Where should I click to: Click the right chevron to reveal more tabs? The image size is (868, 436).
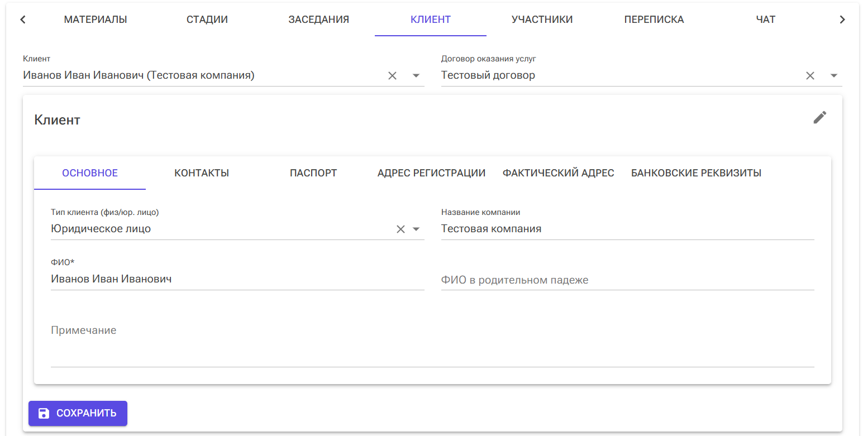tap(842, 19)
